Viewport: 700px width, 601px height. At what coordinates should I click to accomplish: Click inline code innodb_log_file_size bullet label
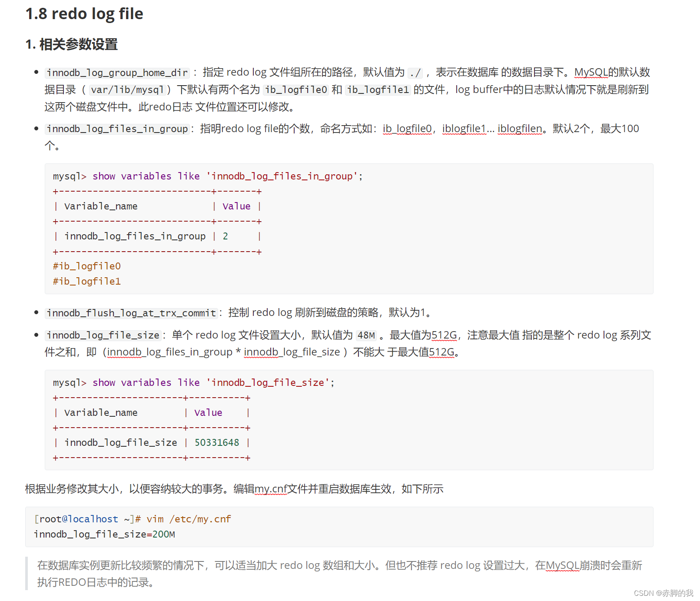(103, 335)
